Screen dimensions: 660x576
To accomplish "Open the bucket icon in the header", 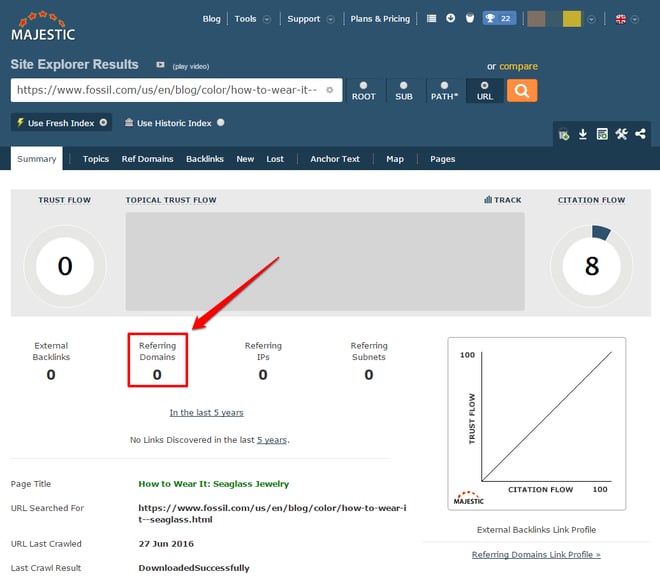I will (470, 18).
